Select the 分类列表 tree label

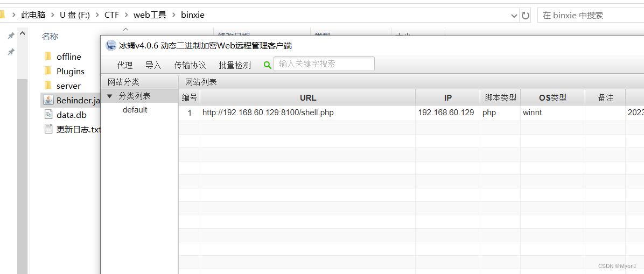[x=135, y=96]
